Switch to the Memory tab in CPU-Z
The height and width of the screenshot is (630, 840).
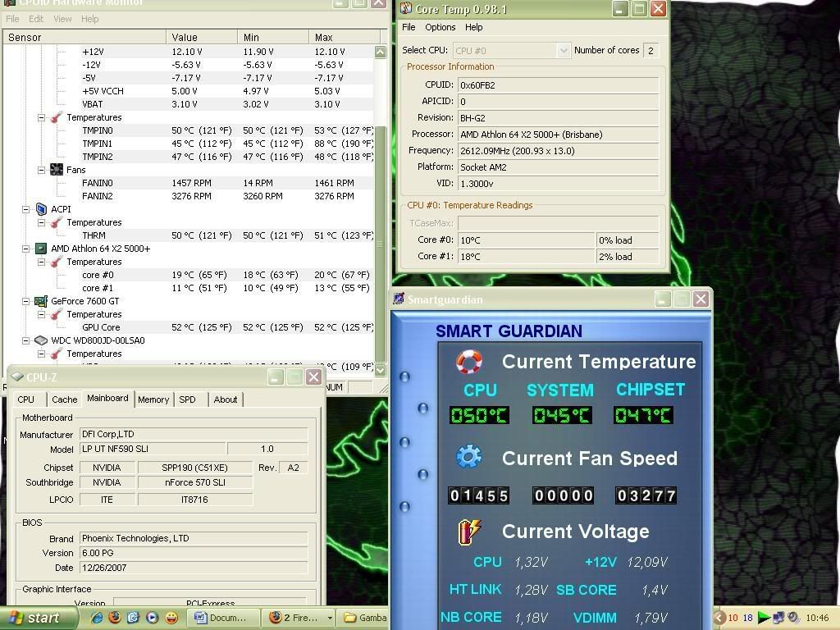(x=153, y=399)
